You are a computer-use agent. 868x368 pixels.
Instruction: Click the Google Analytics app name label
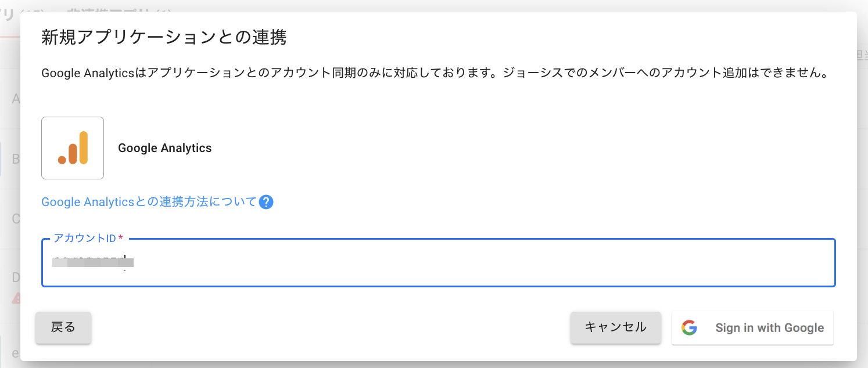click(165, 148)
